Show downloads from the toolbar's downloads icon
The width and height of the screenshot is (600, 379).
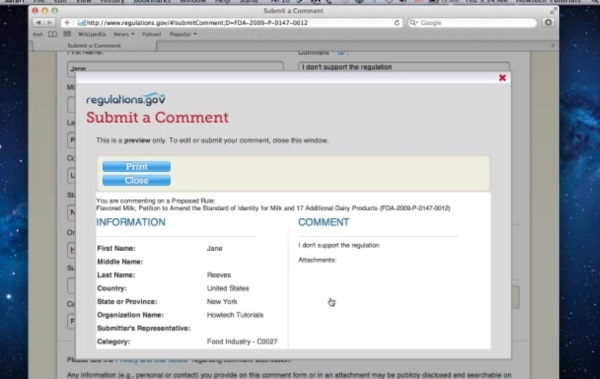tap(548, 23)
